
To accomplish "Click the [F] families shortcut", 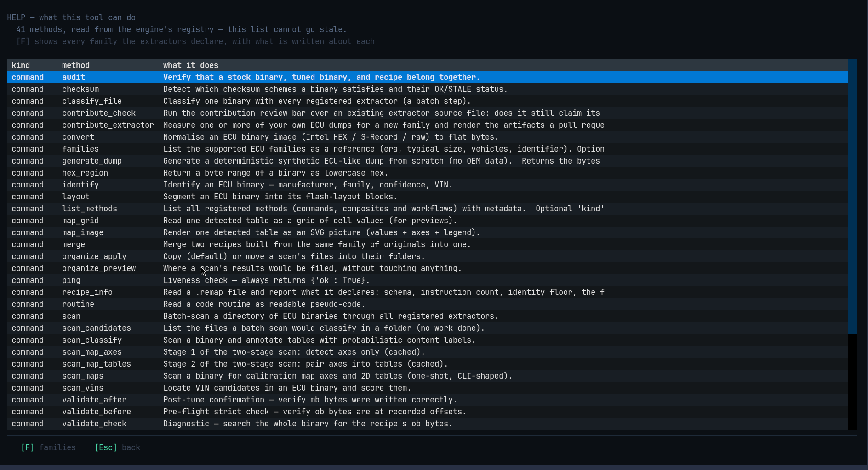I will [x=48, y=447].
